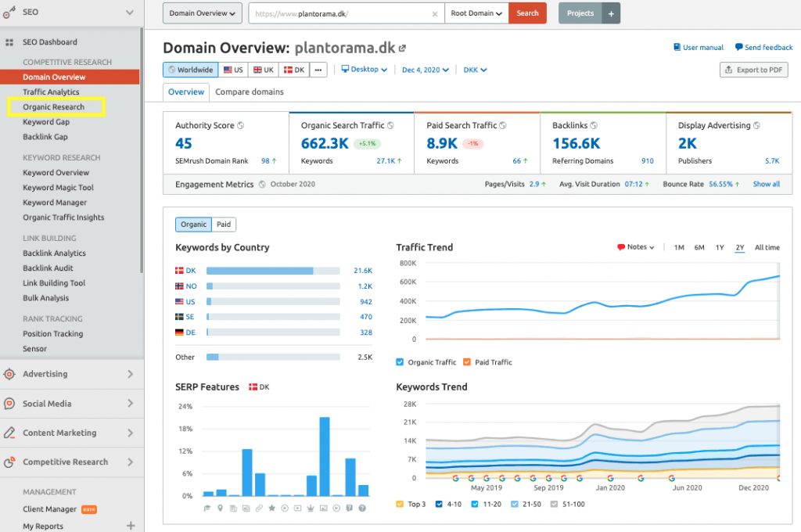Toggle the 11-20 keywords checkbox
Image resolution: width=801 pixels, height=532 pixels.
pyautogui.click(x=475, y=504)
